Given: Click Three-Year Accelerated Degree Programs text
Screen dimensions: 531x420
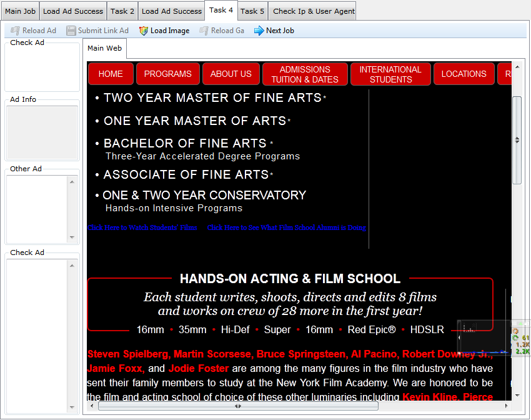Looking at the screenshot, I should coord(202,156).
